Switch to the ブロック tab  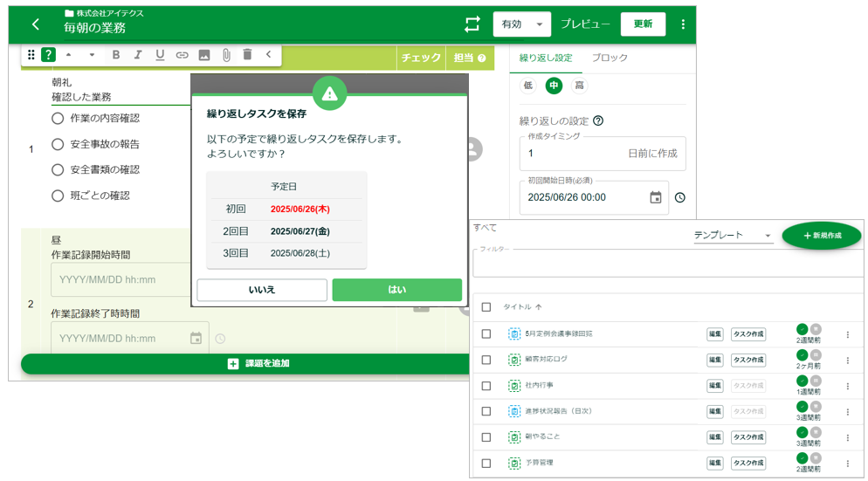point(610,58)
